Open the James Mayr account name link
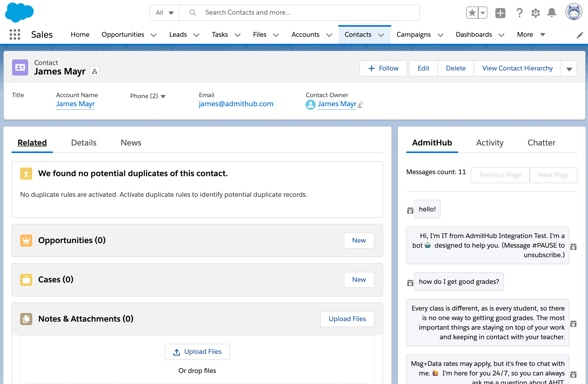This screenshot has height=384, width=588. [x=75, y=104]
